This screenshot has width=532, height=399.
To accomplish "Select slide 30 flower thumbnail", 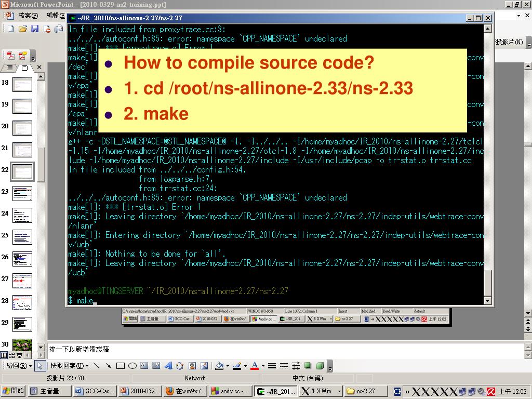I will (x=22, y=345).
